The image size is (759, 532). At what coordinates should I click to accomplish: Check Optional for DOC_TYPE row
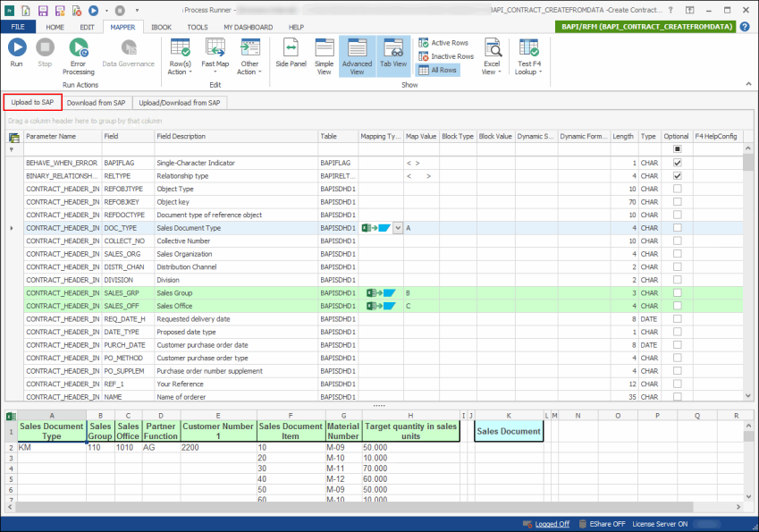tap(677, 227)
